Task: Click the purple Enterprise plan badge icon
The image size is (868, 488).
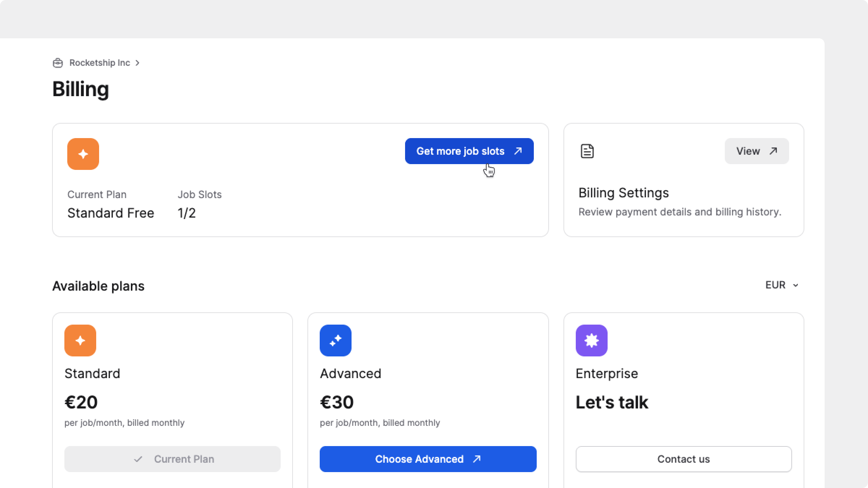Action: 591,341
